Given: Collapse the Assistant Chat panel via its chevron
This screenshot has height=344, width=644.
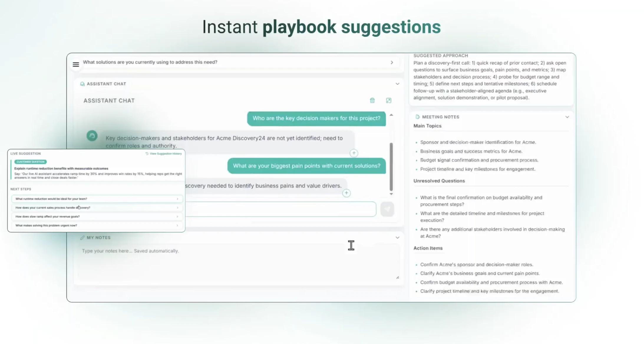Looking at the screenshot, I should coord(397,84).
